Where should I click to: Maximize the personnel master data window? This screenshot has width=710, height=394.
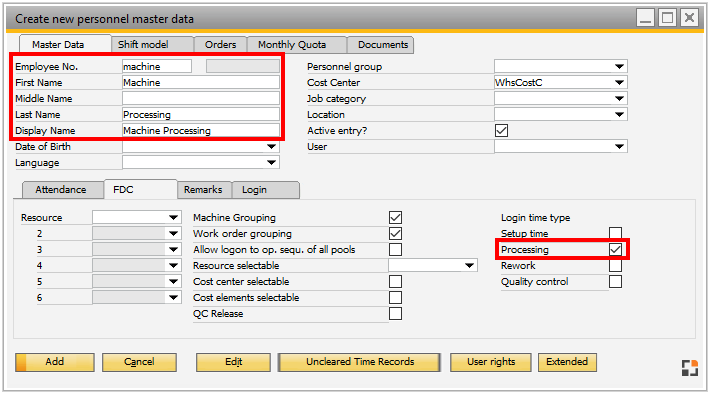coord(667,18)
